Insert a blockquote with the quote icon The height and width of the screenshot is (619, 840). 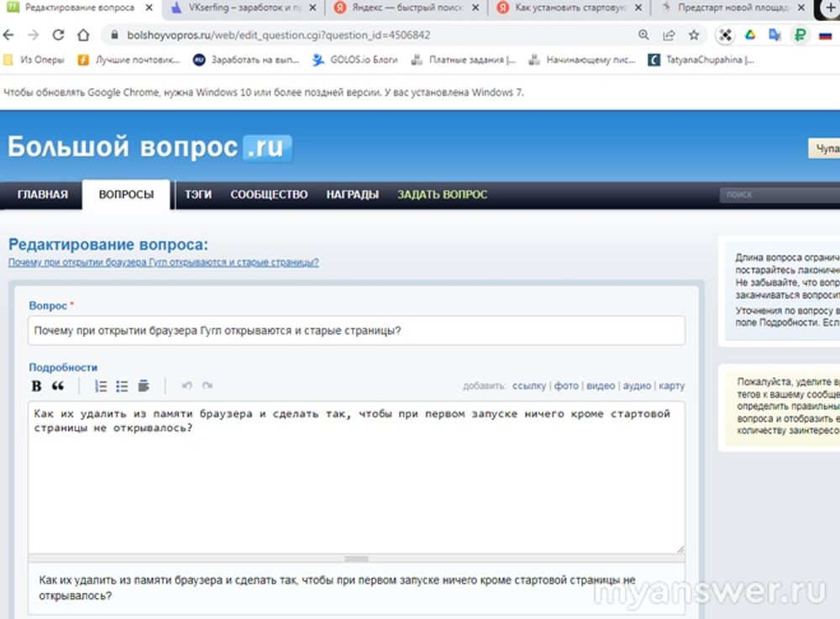[58, 386]
